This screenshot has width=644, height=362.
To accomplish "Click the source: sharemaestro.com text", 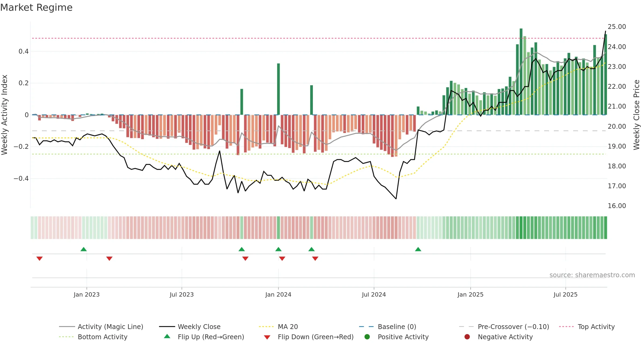I will point(592,275).
